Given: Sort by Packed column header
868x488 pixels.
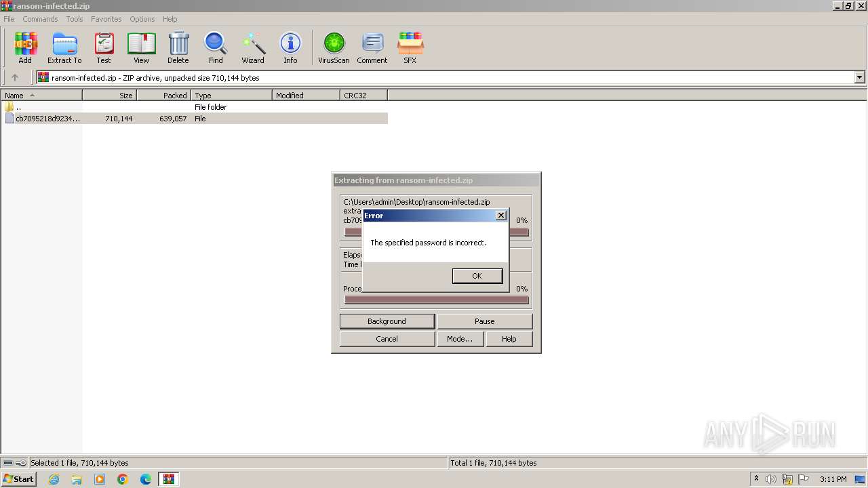Looking at the screenshot, I should (163, 96).
